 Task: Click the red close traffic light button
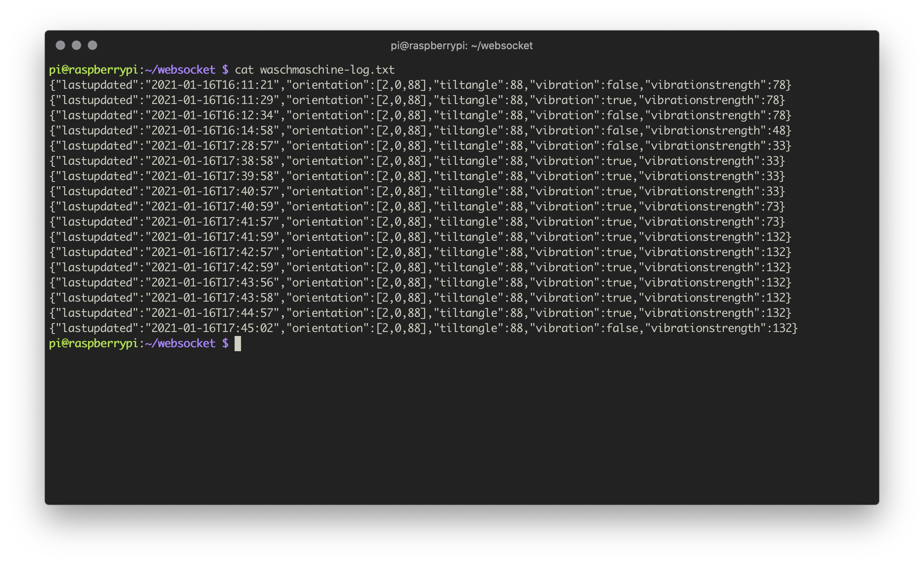[x=61, y=46]
